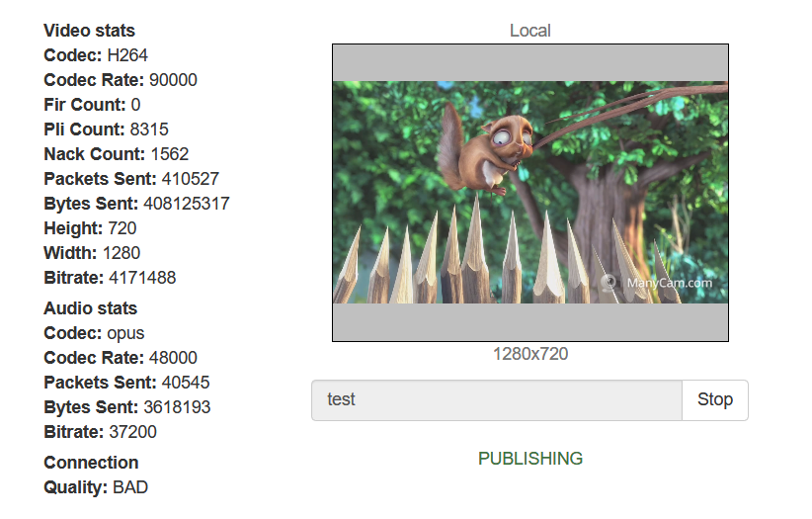This screenshot has height=519, width=812.
Task: Click the Local video preview
Action: [529, 193]
